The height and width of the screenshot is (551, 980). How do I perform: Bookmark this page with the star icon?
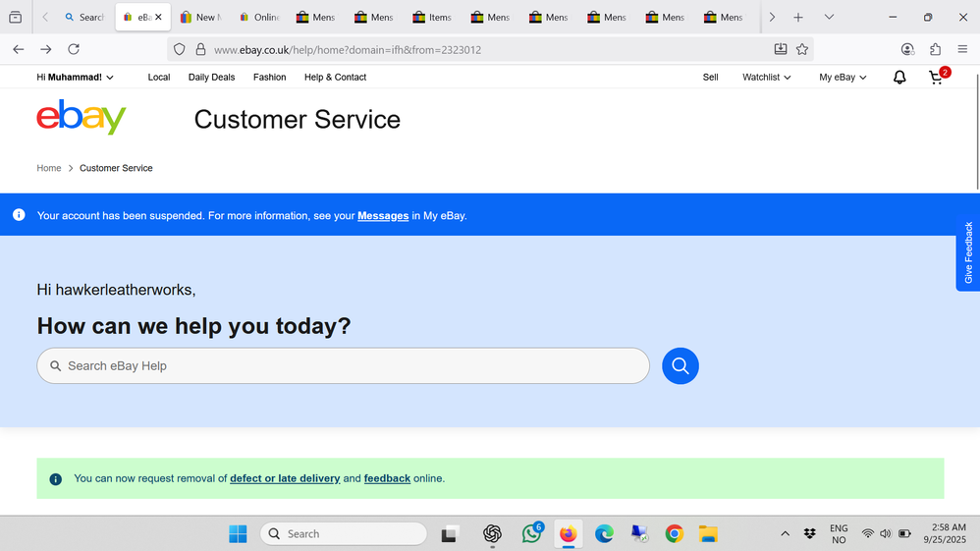(x=802, y=49)
